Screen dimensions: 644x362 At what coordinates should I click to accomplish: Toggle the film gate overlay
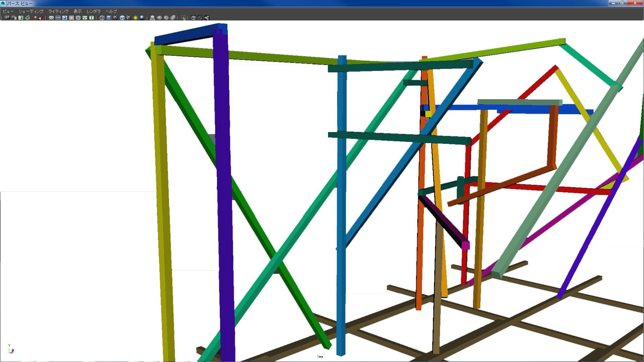click(x=58, y=18)
